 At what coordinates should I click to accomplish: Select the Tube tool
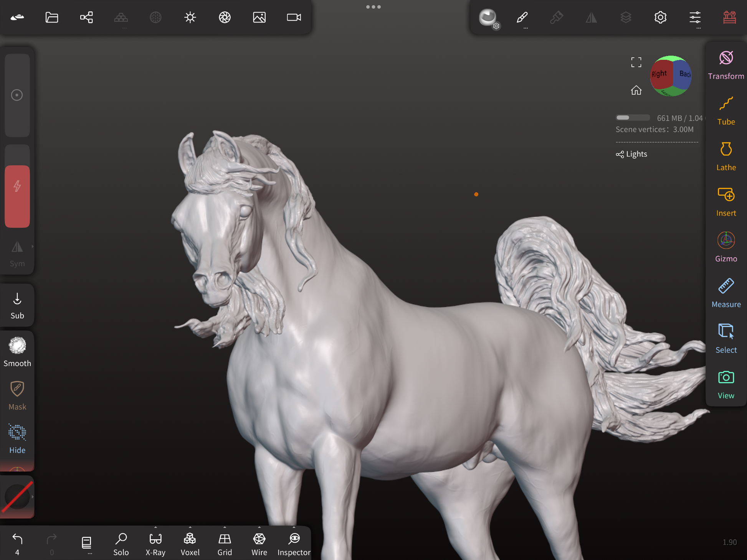726,110
